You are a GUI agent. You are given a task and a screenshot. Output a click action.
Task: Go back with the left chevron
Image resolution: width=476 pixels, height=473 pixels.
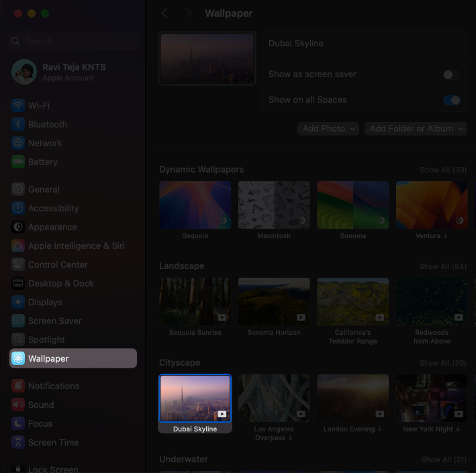click(164, 13)
